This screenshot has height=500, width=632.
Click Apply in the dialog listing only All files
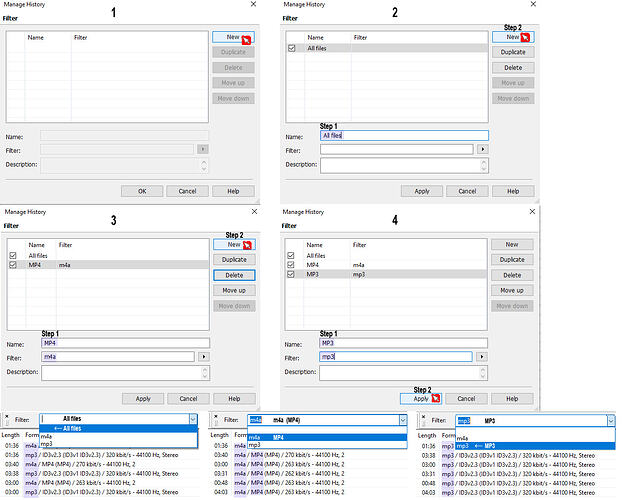(x=422, y=191)
